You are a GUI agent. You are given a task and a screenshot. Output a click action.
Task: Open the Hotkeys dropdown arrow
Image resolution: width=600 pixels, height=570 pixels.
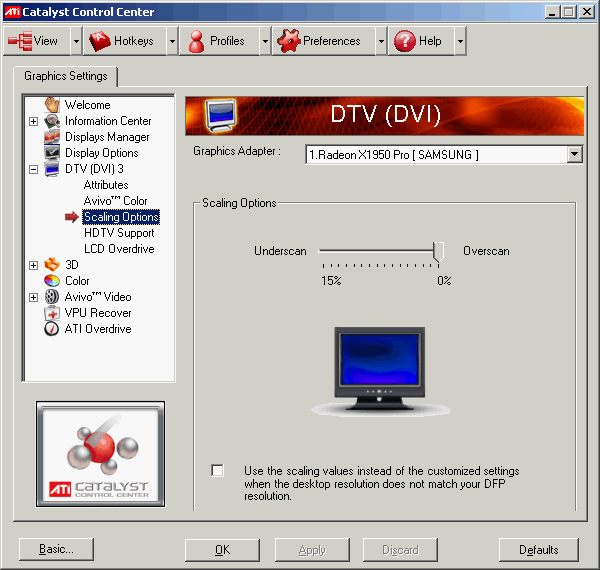point(173,41)
